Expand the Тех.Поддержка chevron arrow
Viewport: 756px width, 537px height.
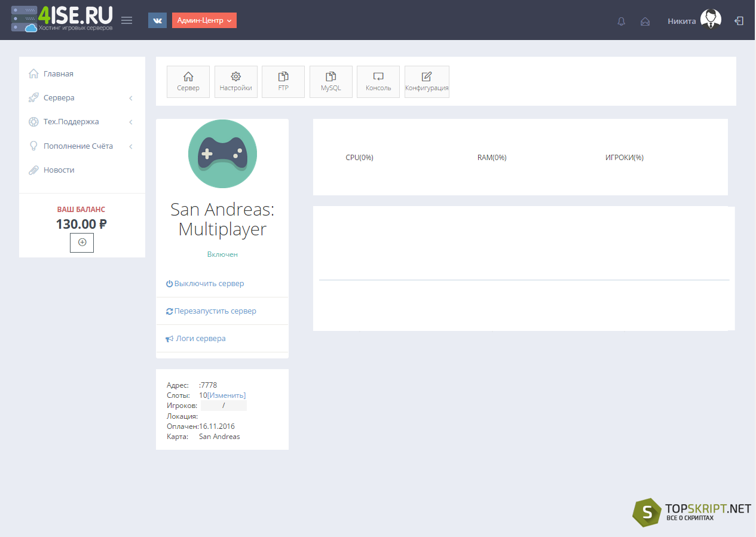131,122
